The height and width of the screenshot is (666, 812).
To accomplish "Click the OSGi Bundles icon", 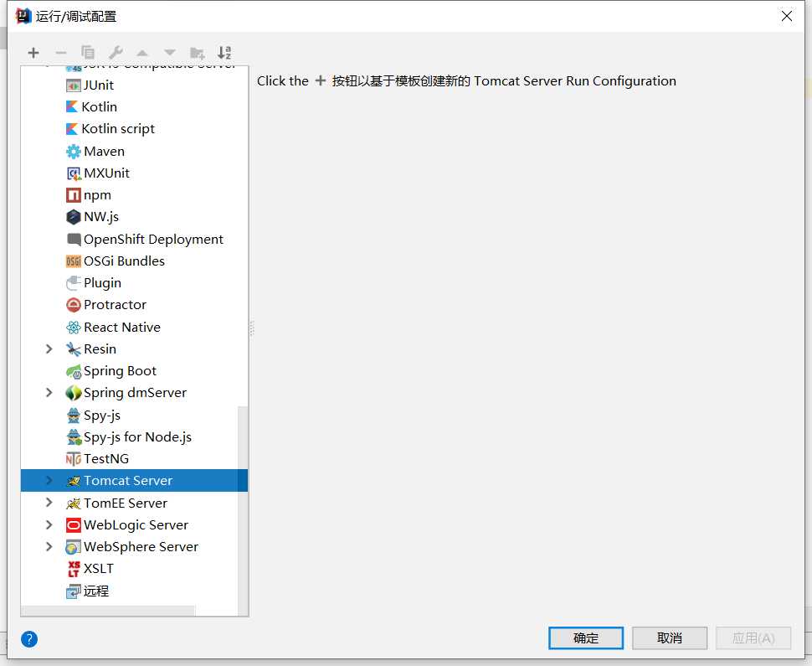I will click(74, 261).
